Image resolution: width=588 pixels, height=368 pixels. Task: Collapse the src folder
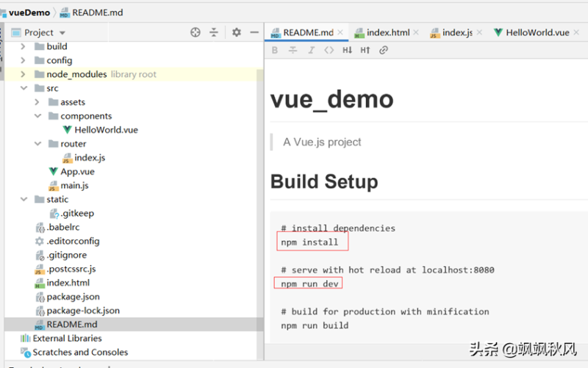coord(23,88)
